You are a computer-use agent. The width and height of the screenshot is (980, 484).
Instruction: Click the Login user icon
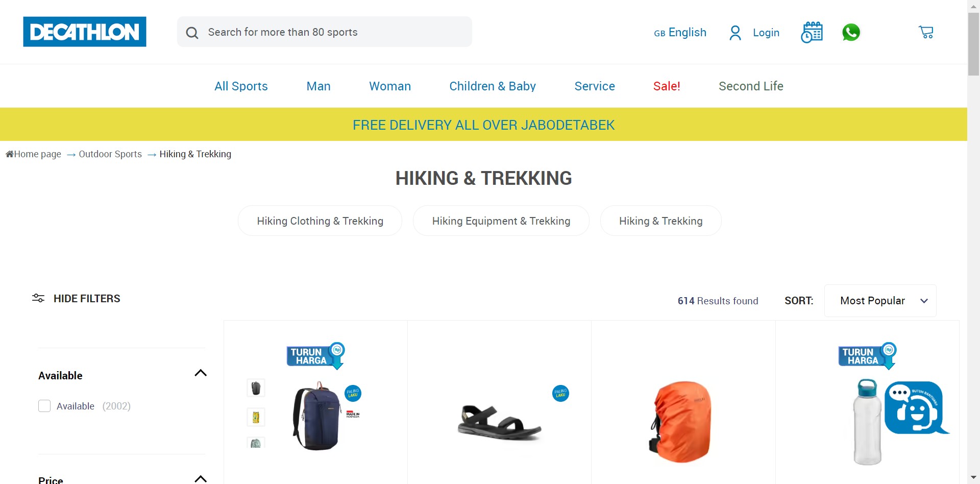[x=735, y=33]
